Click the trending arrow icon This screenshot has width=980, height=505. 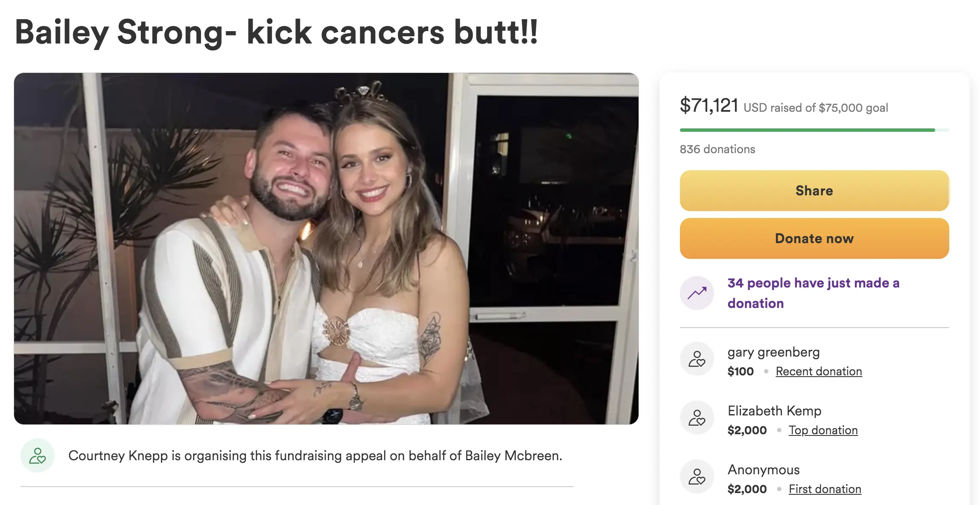697,293
